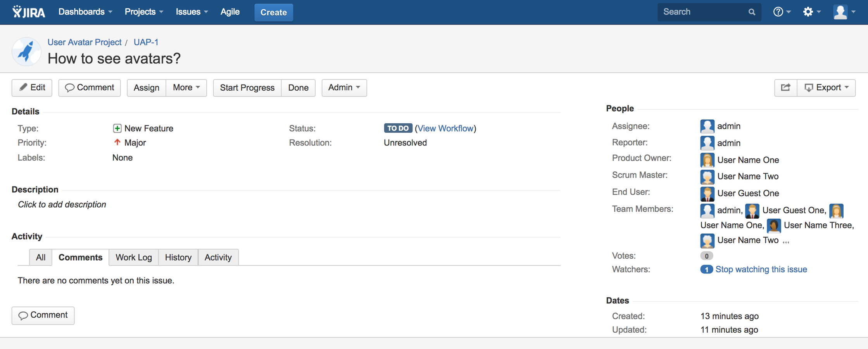The height and width of the screenshot is (349, 868).
Task: Click Team Members User Name Two avatar
Action: [707, 240]
